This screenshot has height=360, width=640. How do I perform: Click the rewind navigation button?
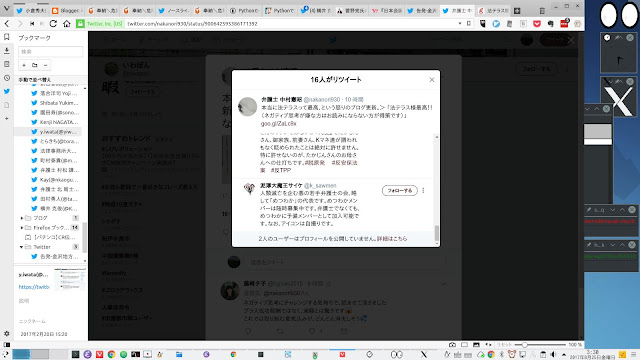click(x=32, y=24)
